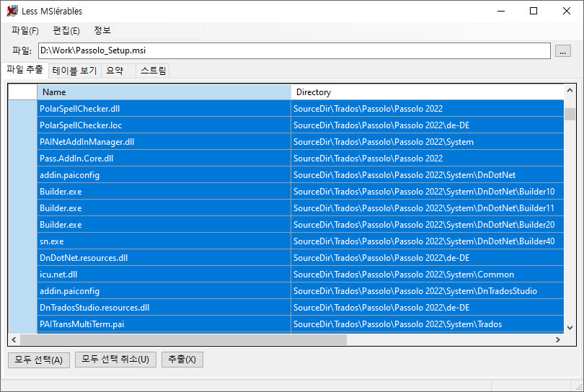Click the horizontal scrollbar left arrow
This screenshot has height=392, width=584.
coord(14,339)
